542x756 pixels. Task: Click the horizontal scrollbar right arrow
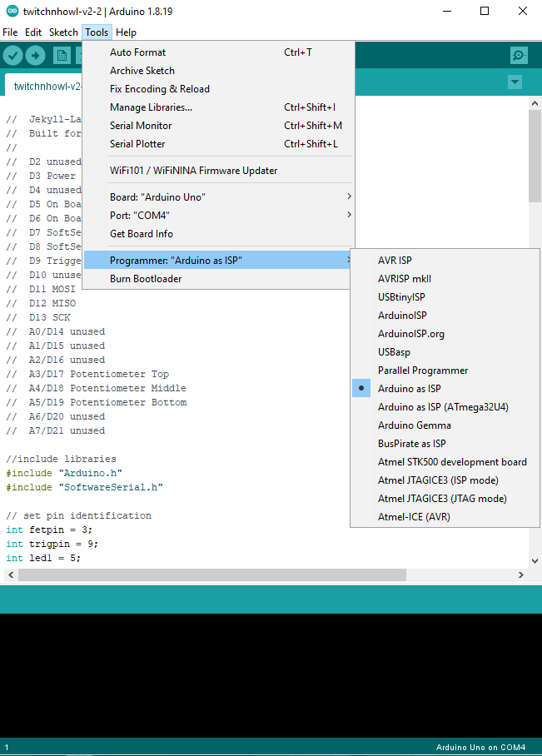pos(521,574)
